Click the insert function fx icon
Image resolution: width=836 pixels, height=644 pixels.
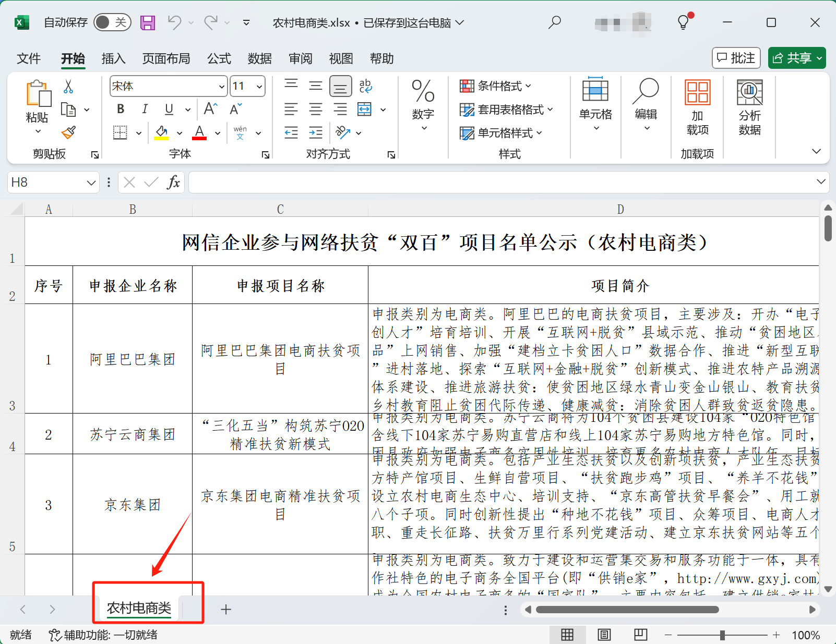174,182
